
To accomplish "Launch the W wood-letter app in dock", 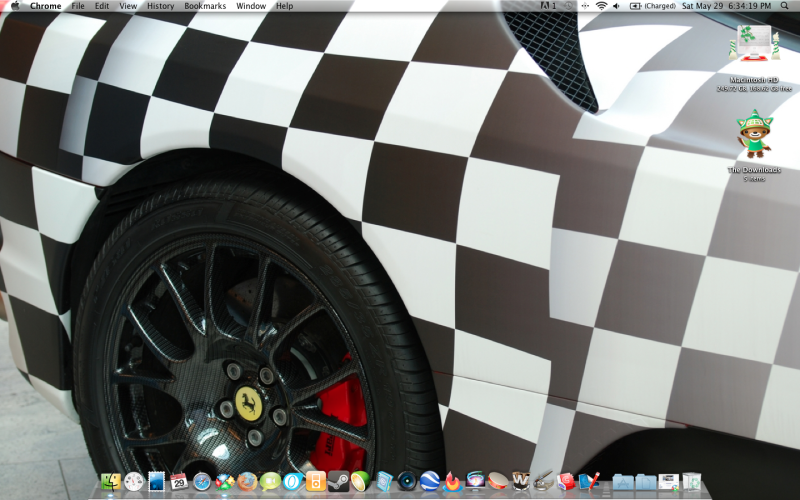I will tap(520, 482).
